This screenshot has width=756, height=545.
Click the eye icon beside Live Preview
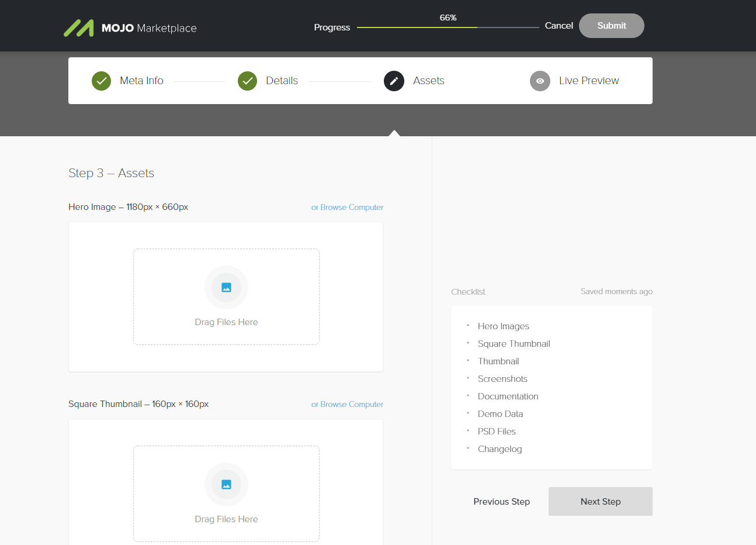(539, 81)
